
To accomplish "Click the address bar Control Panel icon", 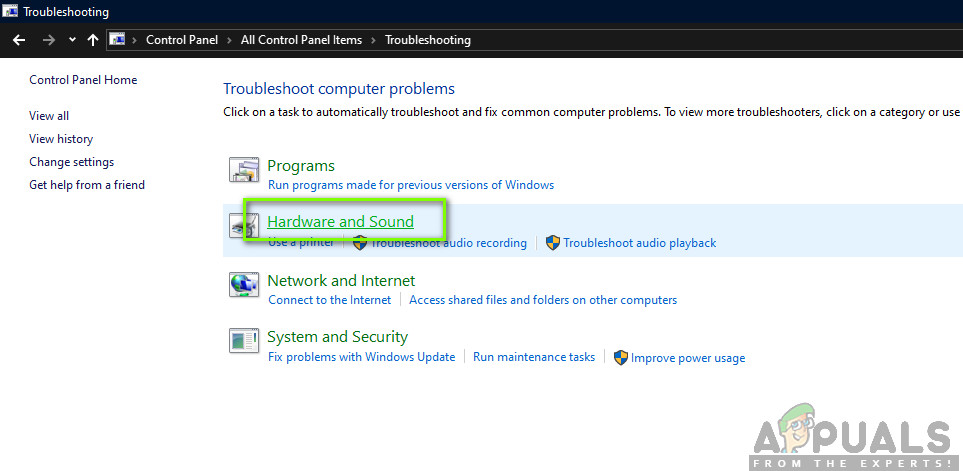I will (x=118, y=40).
